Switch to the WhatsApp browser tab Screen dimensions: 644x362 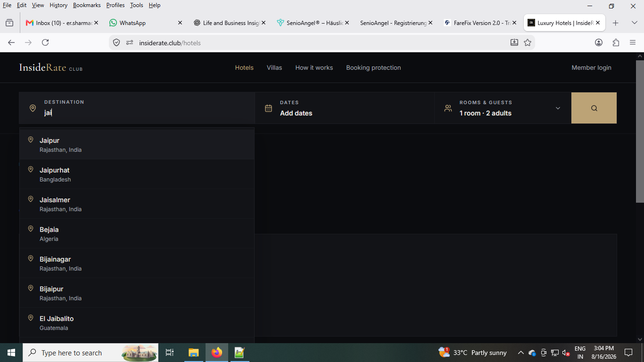click(x=146, y=23)
